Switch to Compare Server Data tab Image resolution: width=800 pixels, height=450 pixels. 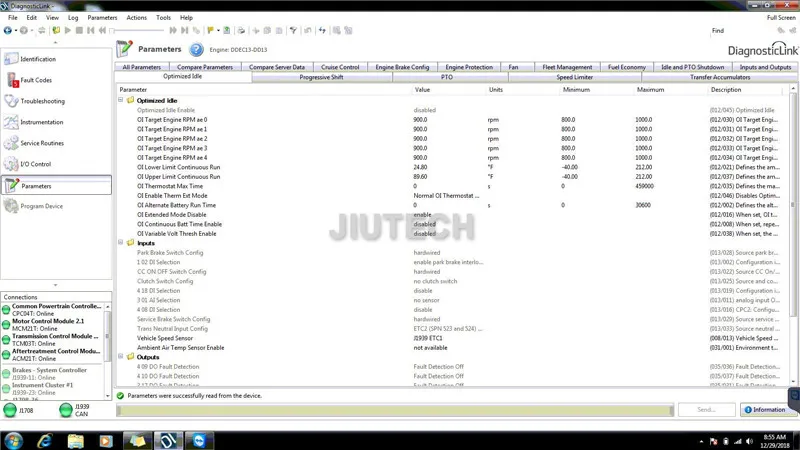coord(277,67)
